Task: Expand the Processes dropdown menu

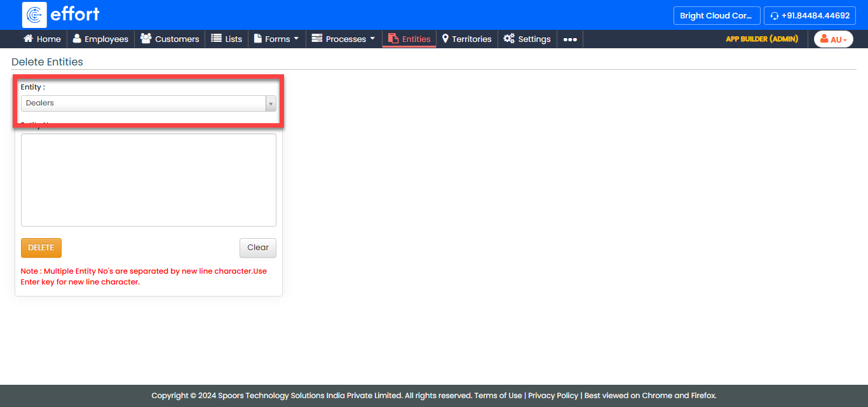Action: click(x=343, y=39)
